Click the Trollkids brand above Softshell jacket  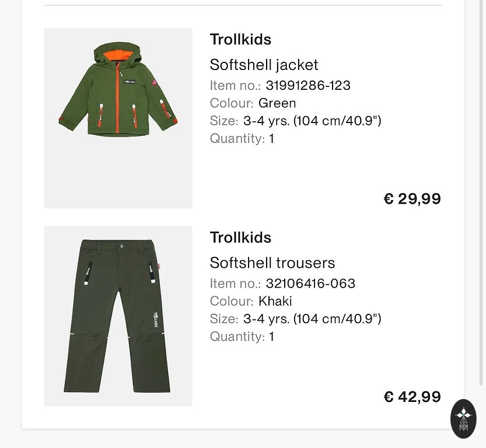(240, 39)
